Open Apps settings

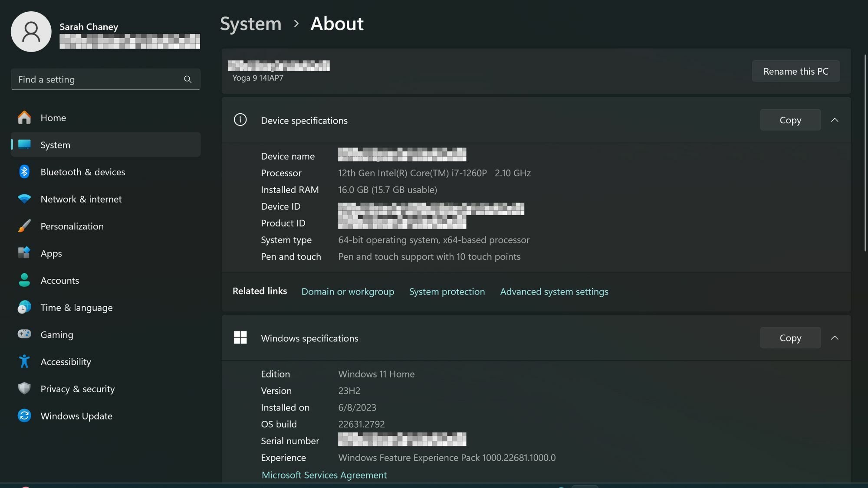point(51,253)
